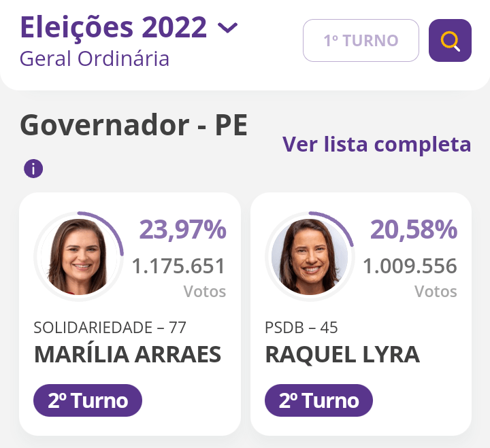Viewport: 490px width, 448px height.
Task: Click the PSDB – 45 party label
Action: click(301, 328)
